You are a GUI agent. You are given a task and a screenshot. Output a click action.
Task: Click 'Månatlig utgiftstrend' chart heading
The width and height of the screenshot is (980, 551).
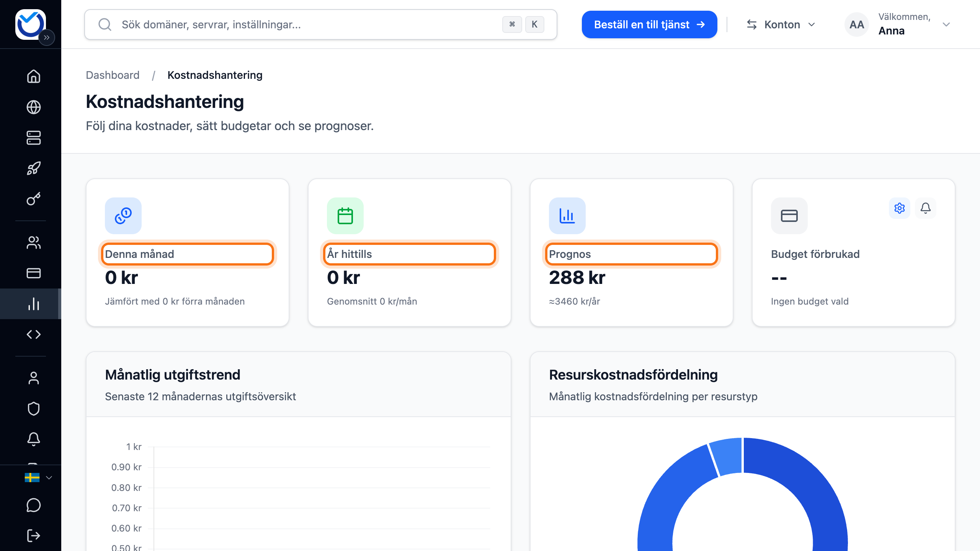173,375
